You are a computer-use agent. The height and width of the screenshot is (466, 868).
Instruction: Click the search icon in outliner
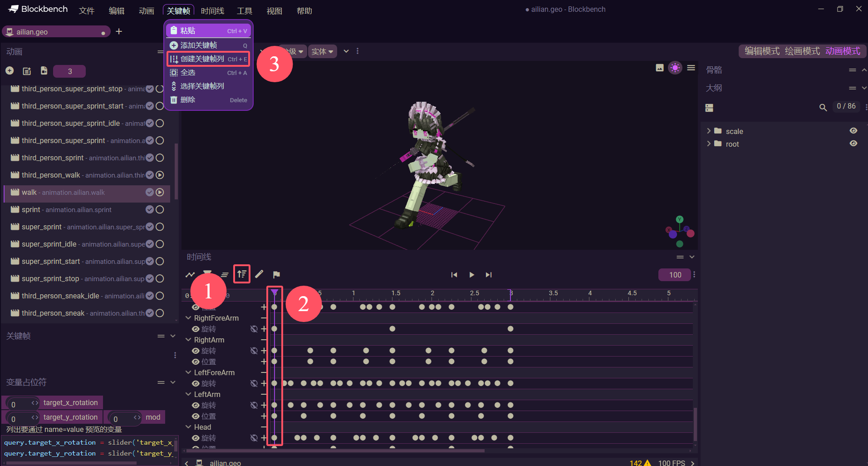(x=823, y=108)
